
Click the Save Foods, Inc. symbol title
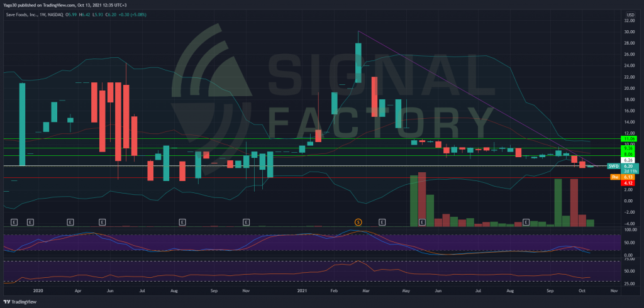[22, 15]
